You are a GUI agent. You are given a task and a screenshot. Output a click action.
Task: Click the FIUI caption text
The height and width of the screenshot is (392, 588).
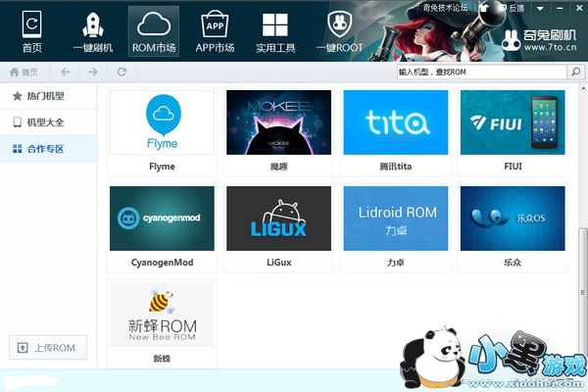(513, 167)
